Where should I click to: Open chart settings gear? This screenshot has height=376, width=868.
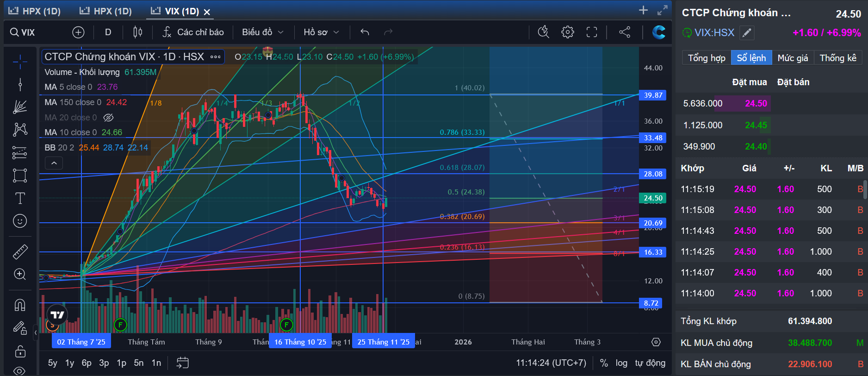tap(568, 32)
